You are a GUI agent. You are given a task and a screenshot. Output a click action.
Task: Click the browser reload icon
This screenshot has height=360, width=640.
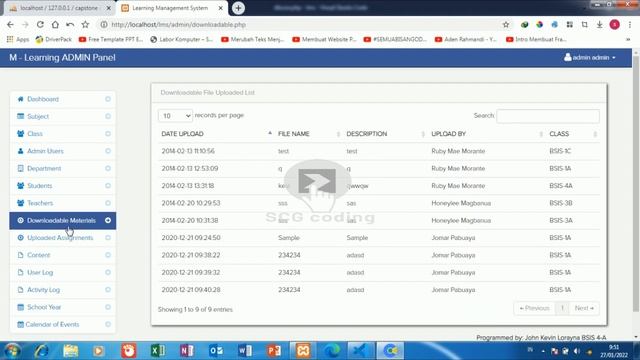coord(40,24)
